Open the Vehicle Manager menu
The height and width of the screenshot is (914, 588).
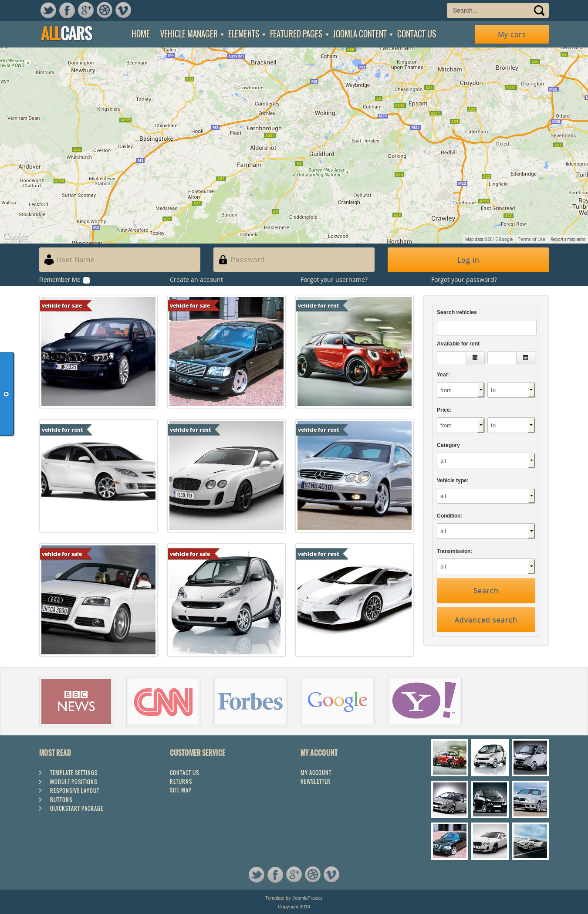[191, 34]
